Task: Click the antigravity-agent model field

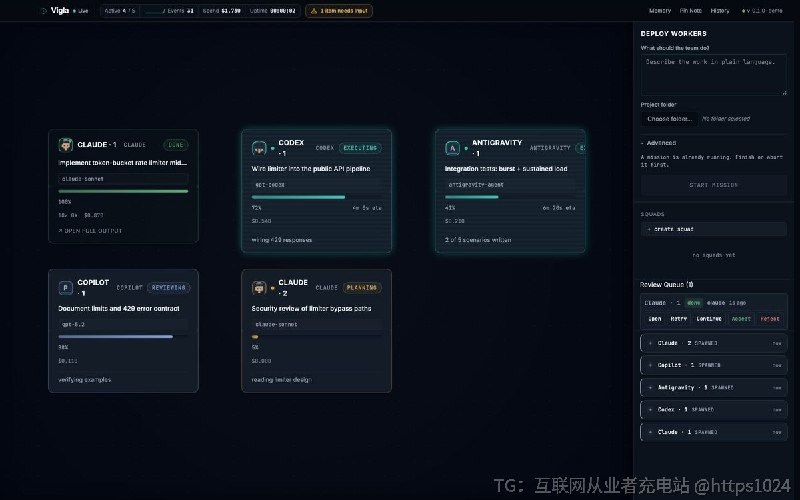Action: pyautogui.click(x=510, y=185)
